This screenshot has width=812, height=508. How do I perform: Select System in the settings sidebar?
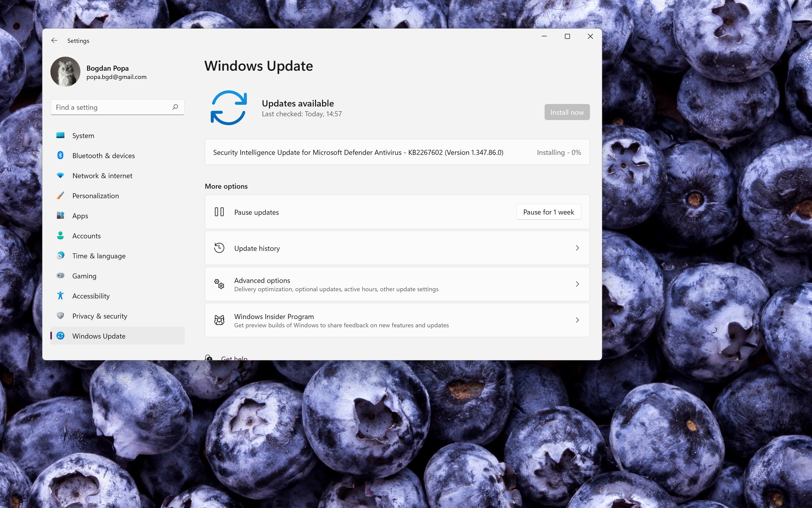pos(82,135)
